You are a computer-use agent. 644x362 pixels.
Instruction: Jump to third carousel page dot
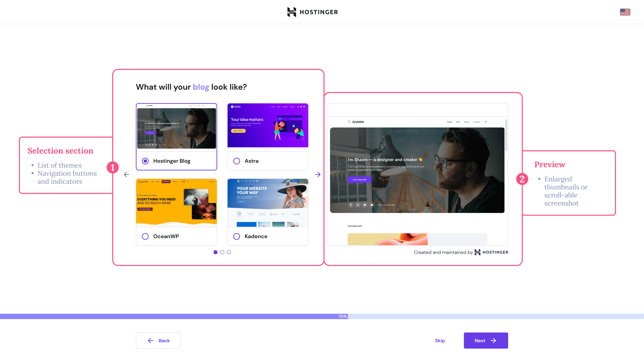pyautogui.click(x=229, y=252)
